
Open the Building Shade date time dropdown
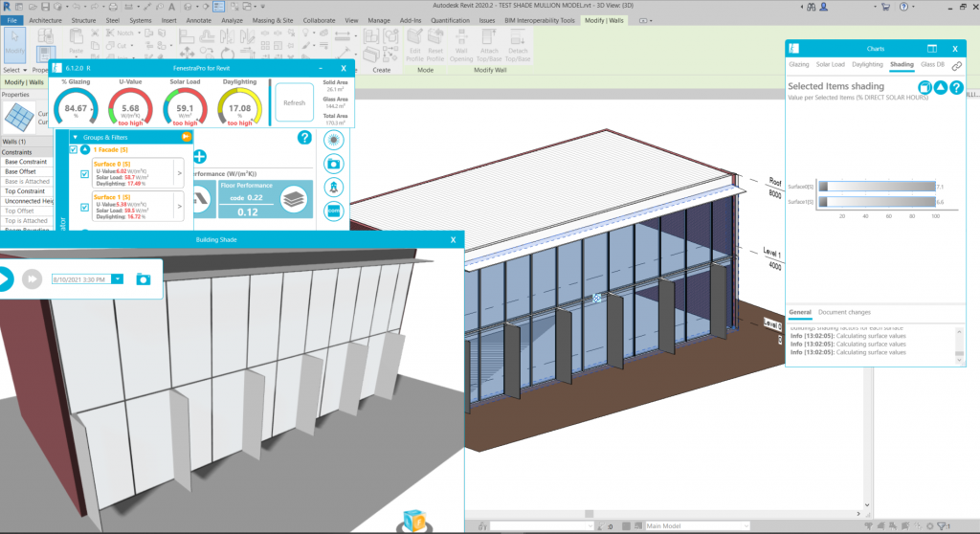[118, 278]
